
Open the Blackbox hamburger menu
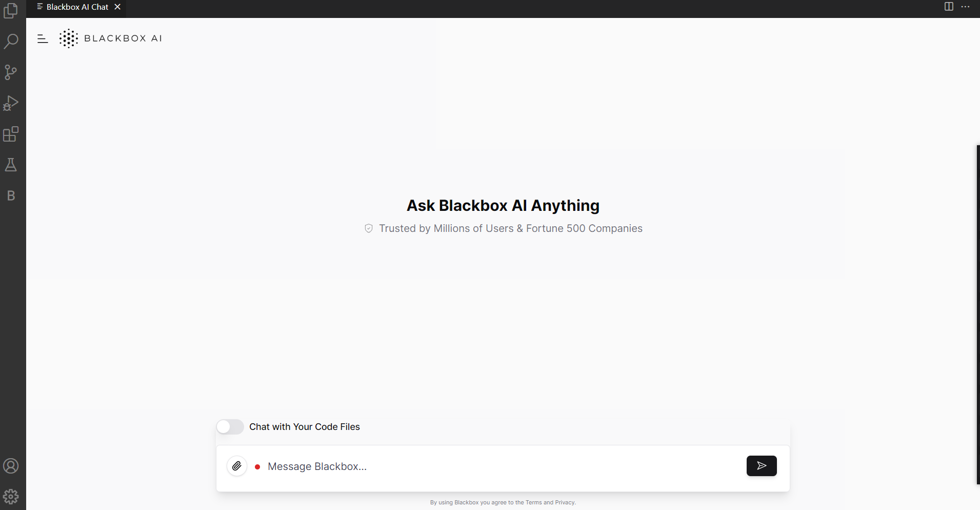(43, 38)
